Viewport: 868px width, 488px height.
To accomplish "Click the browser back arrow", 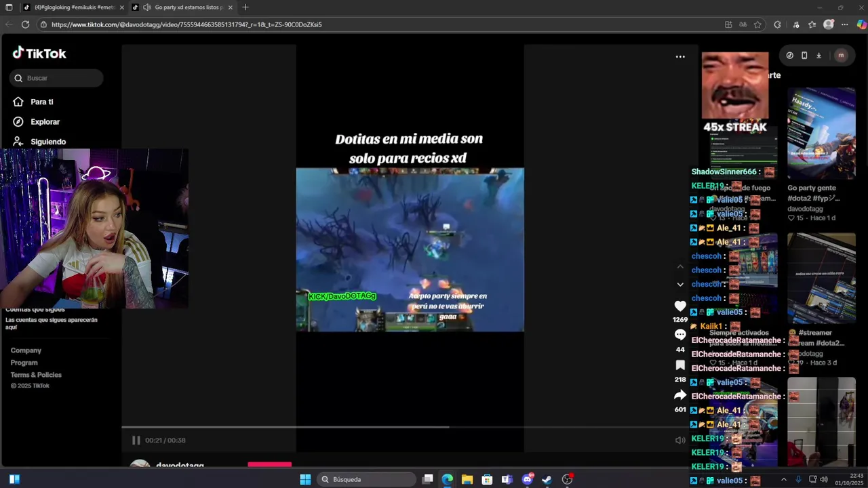I will tap(9, 24).
